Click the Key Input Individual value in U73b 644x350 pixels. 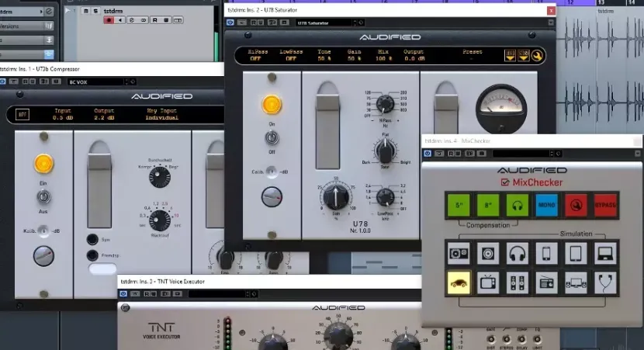coord(162,118)
